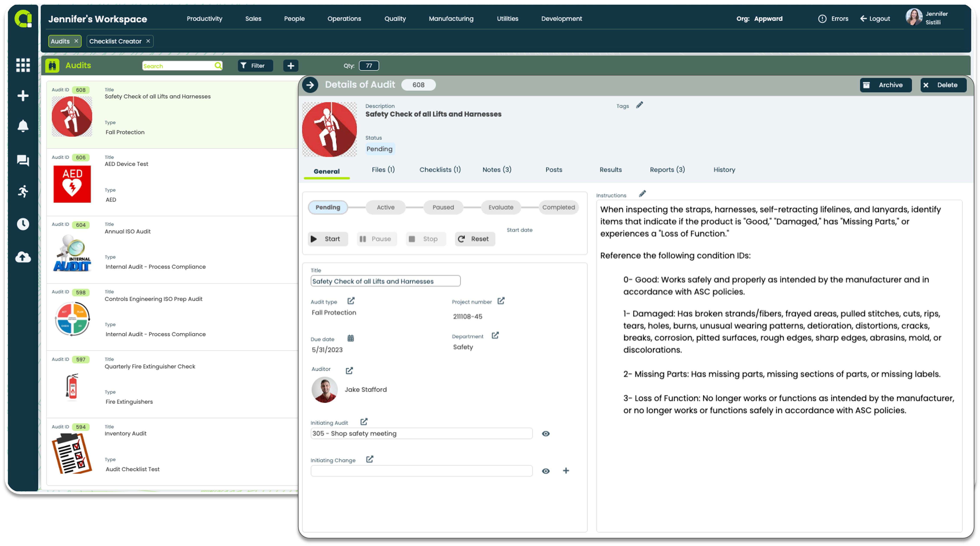Click the cloud upload icon in sidebar
Screen dimensions: 980x546
(x=23, y=257)
